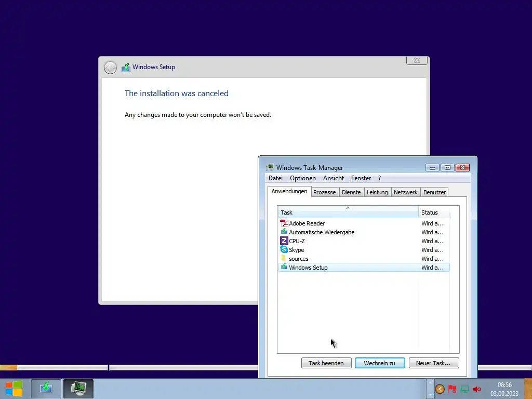The image size is (532, 399).
Task: Activate Task-Manager taskbar button
Action: (78, 389)
